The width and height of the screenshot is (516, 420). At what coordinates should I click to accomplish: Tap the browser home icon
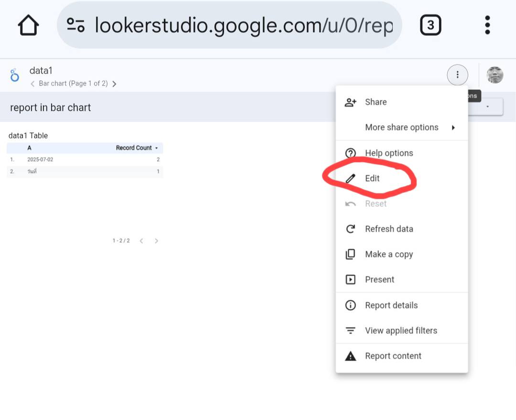28,25
